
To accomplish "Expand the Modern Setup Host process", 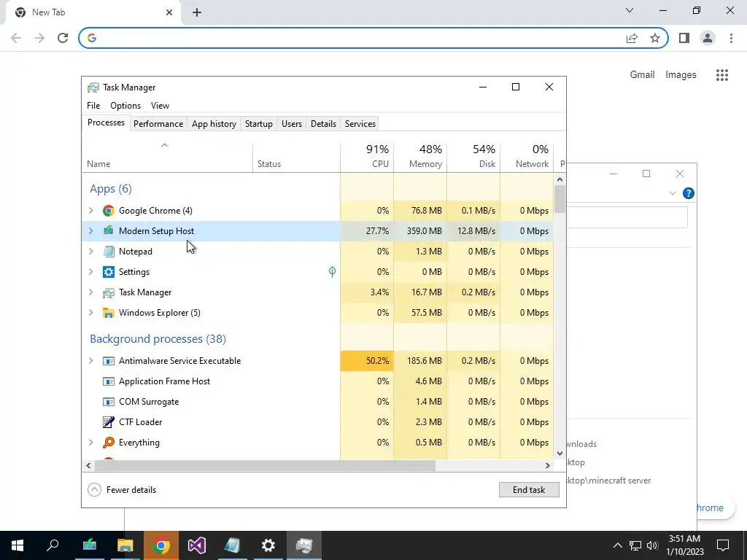I will point(91,231).
